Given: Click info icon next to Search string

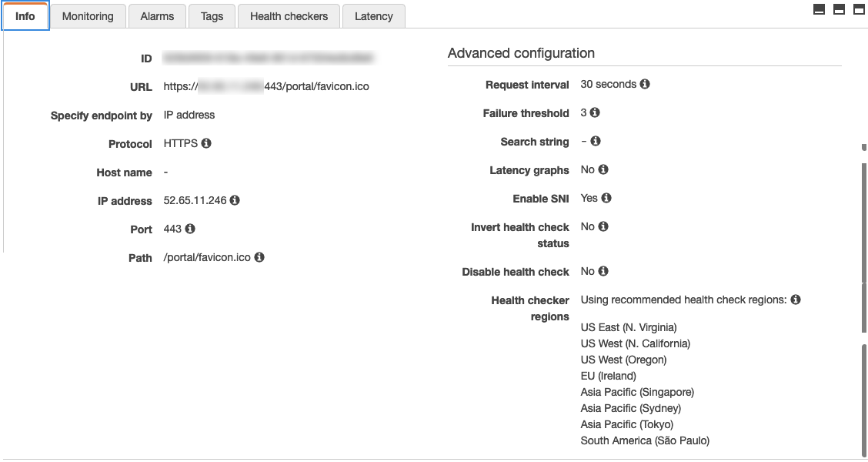Looking at the screenshot, I should 596,141.
